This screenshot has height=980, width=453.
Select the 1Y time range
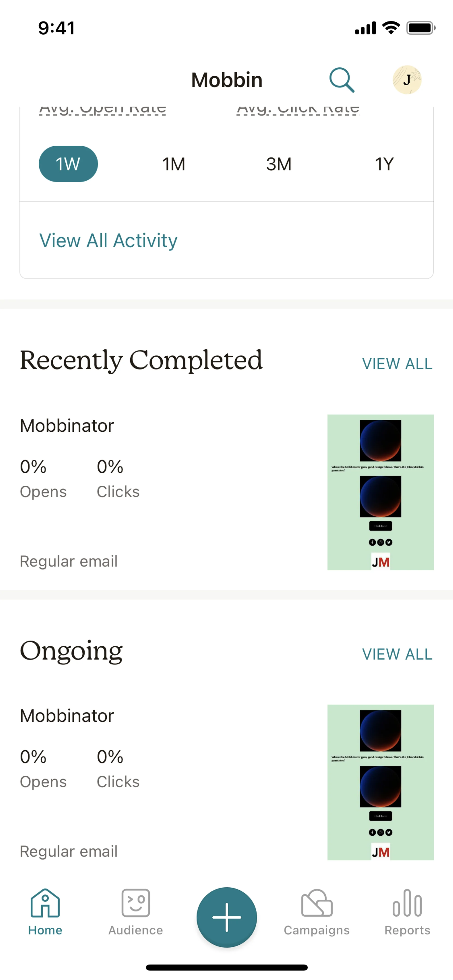click(x=384, y=164)
